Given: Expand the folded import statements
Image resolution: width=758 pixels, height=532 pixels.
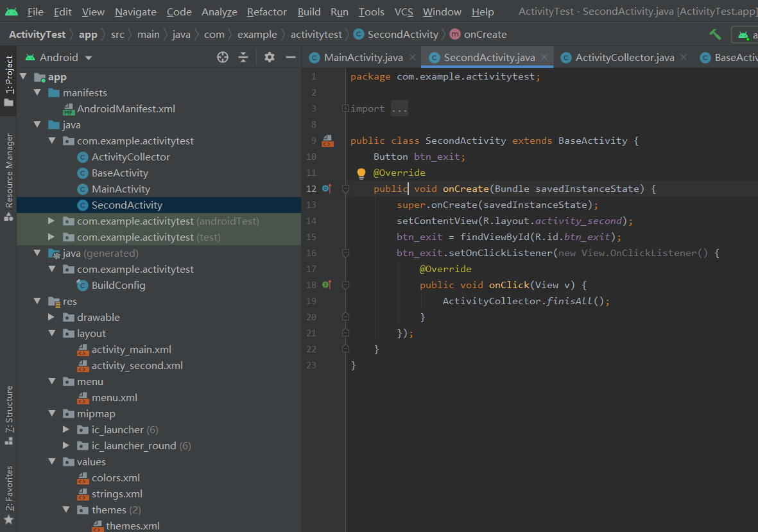Looking at the screenshot, I should pyautogui.click(x=345, y=108).
